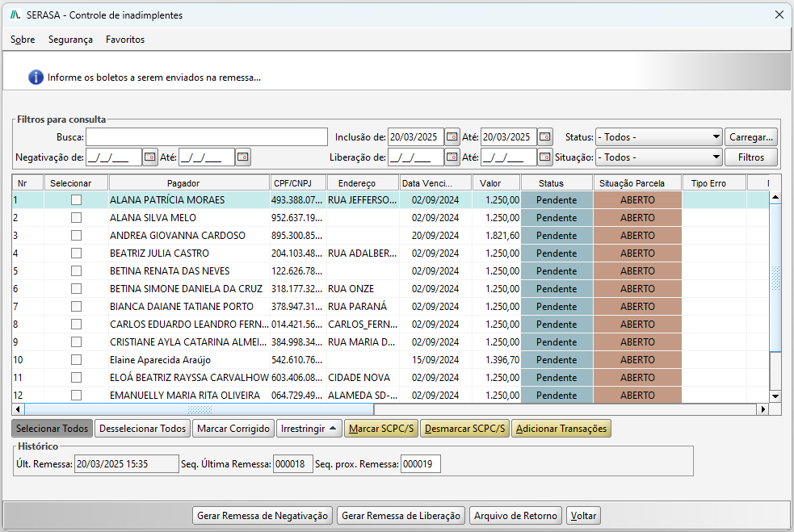Click Seq. prox. Remessa field

420,463
